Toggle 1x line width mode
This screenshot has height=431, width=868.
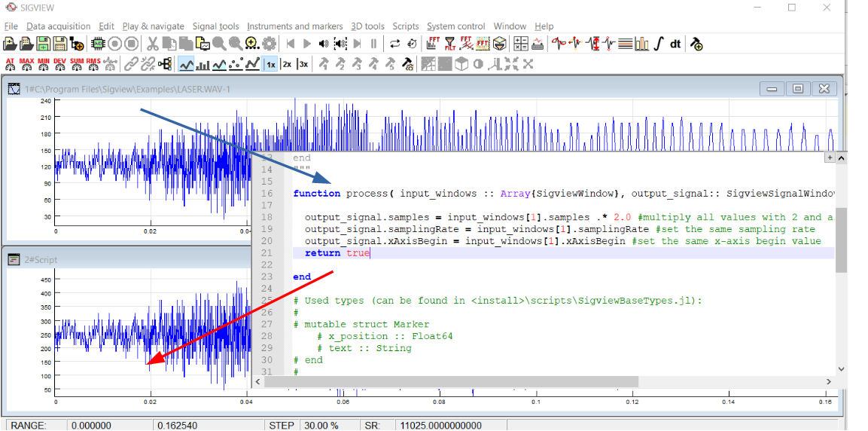(270, 64)
